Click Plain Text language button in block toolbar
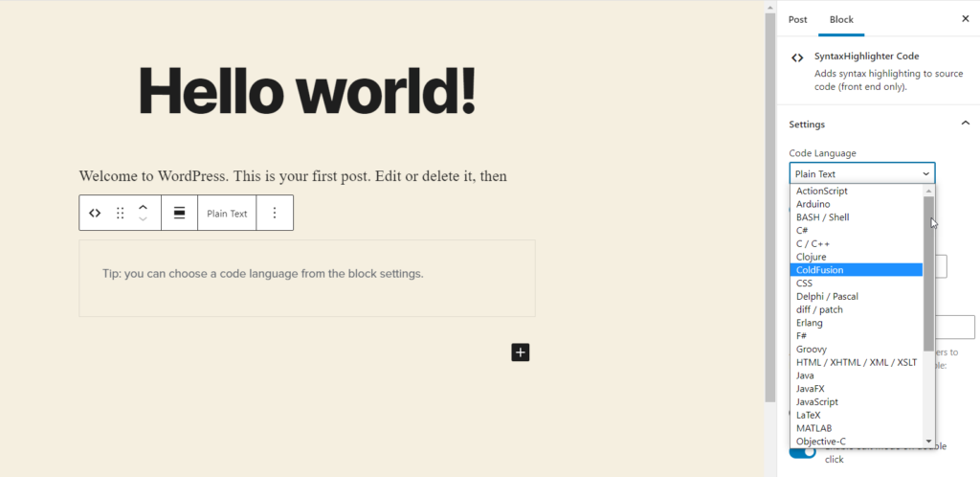This screenshot has width=980, height=477. (227, 214)
